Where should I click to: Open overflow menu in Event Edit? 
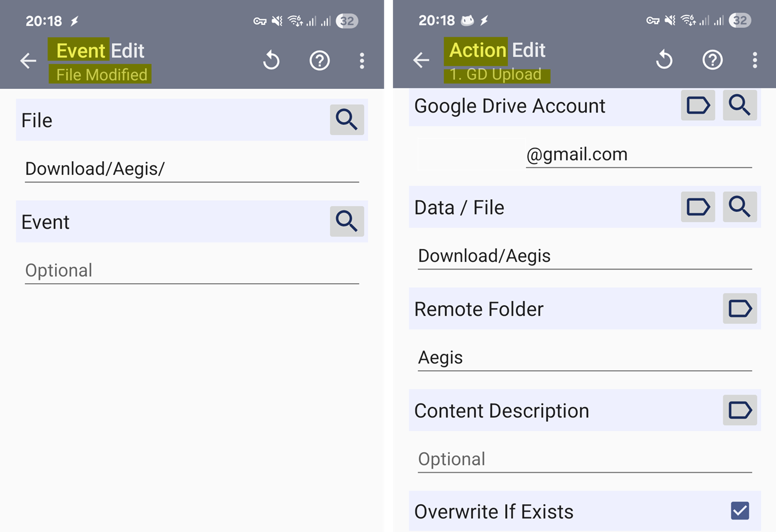pyautogui.click(x=362, y=60)
